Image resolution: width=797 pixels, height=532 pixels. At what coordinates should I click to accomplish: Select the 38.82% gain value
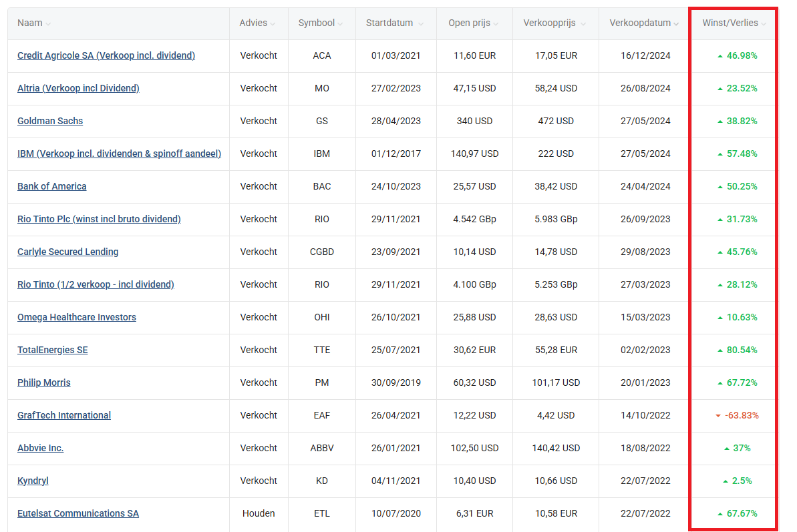point(742,121)
